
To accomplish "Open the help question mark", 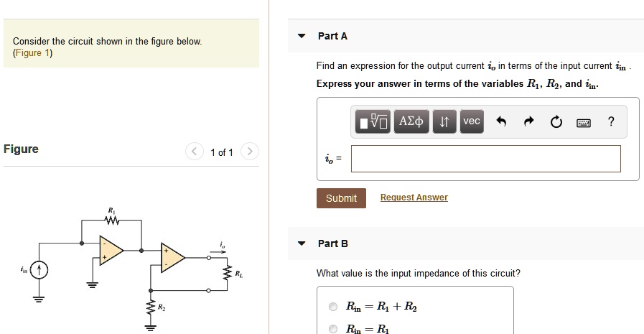I will click(x=611, y=121).
